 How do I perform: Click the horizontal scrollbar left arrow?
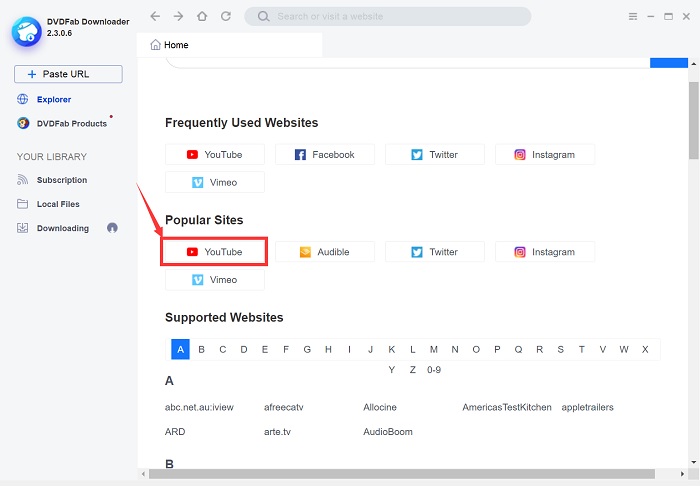click(143, 474)
